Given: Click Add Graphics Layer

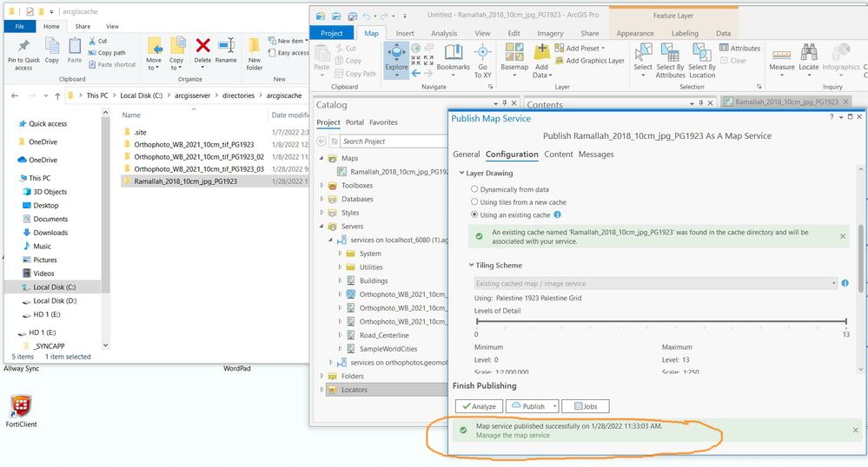Looking at the screenshot, I should (590, 60).
